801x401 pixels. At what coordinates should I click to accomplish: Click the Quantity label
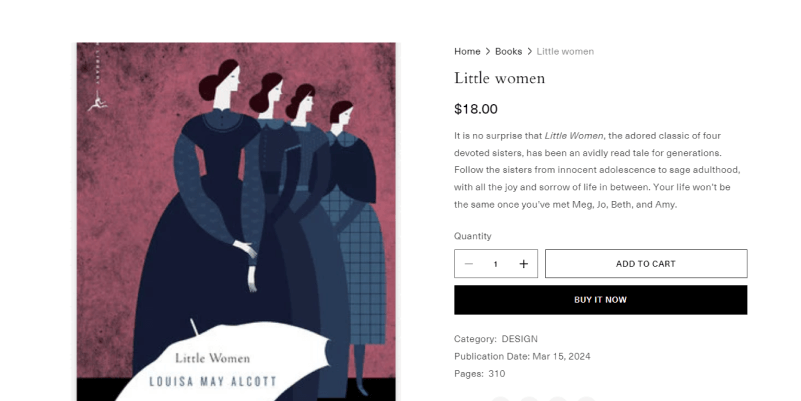tap(472, 236)
